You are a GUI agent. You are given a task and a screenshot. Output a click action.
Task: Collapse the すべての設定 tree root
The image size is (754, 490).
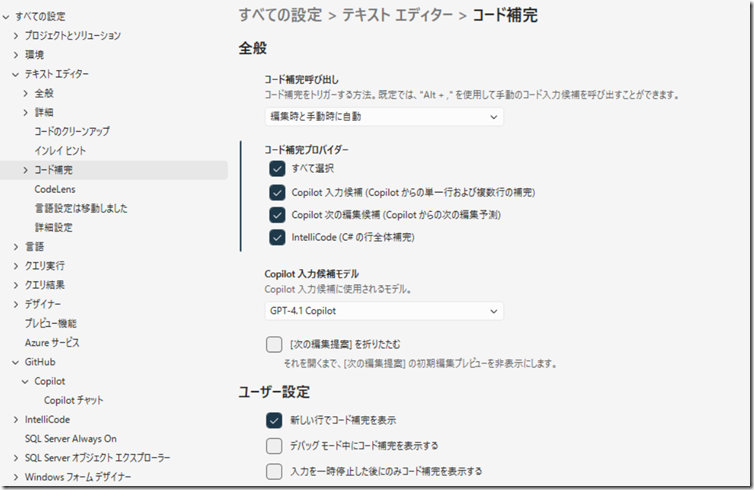(x=7, y=17)
